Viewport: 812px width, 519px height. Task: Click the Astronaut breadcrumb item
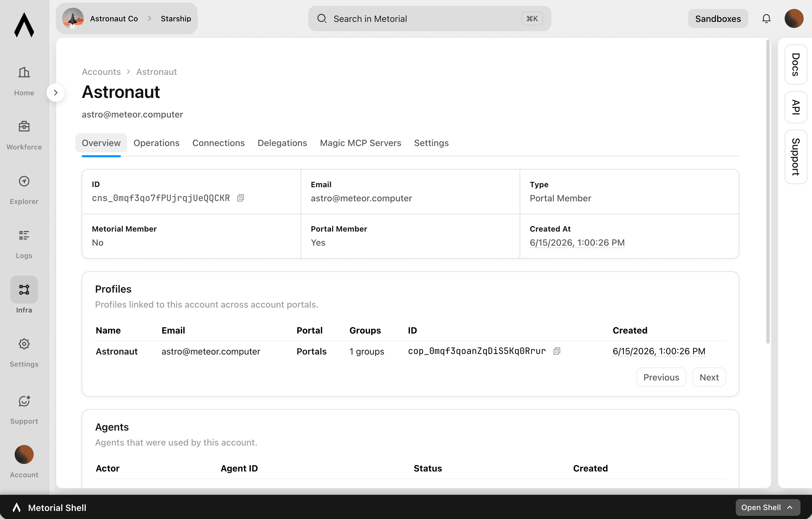[x=157, y=72]
